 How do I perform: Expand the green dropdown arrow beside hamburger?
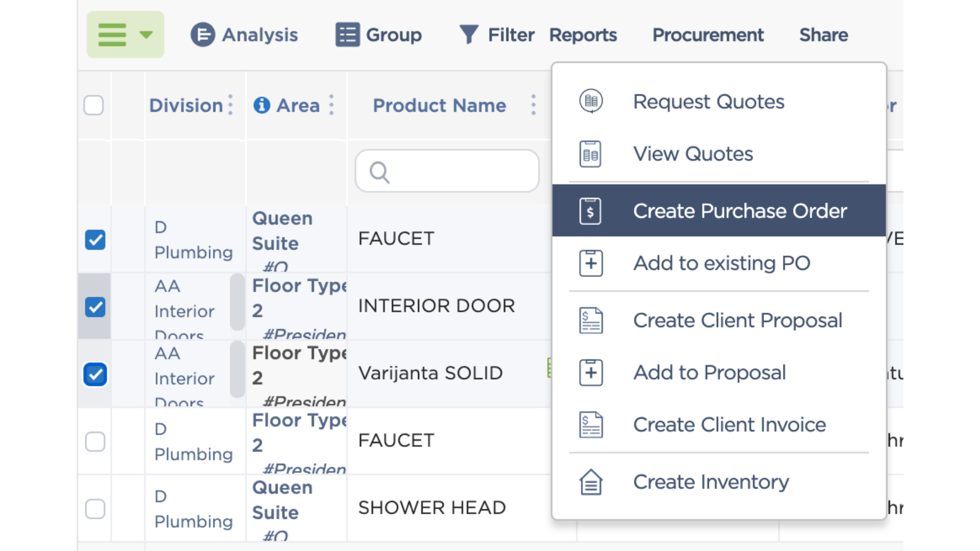coord(146,35)
